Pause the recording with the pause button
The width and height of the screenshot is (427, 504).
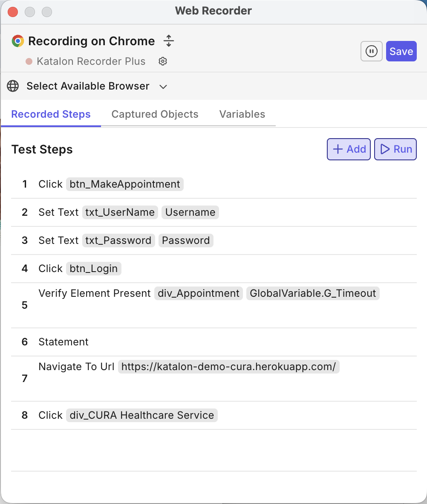[371, 51]
